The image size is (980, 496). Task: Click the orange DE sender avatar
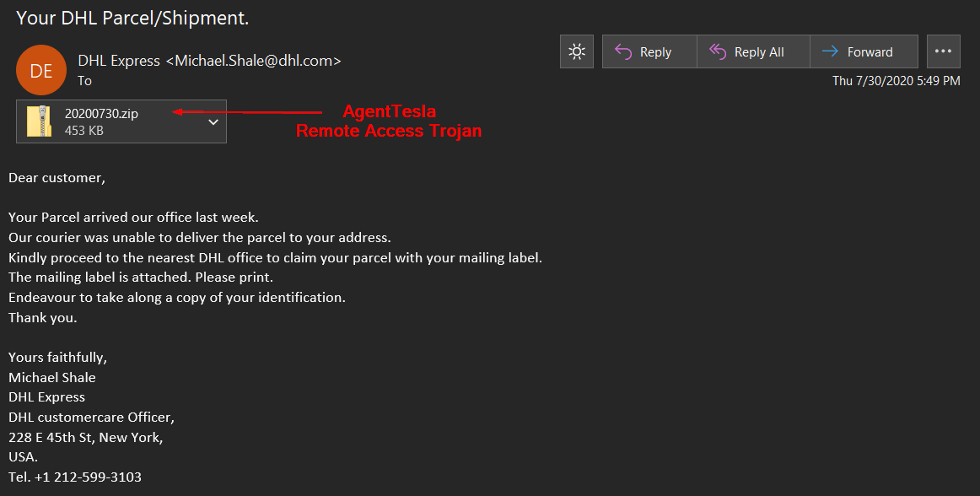(x=41, y=70)
